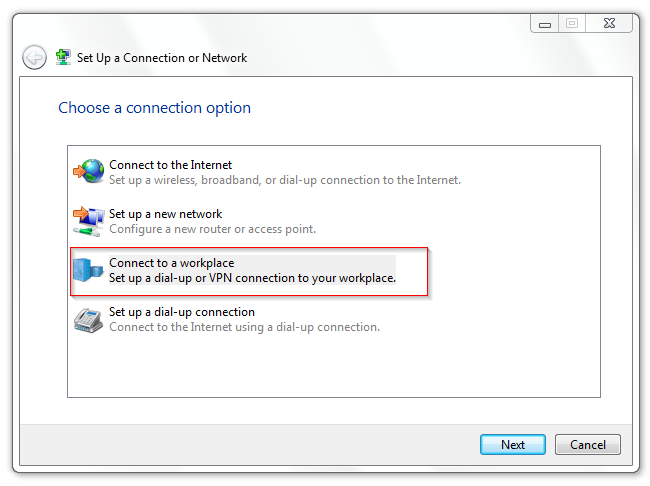This screenshot has width=650, height=486.
Task: Select the Connect to the Internet option title
Action: [x=170, y=165]
